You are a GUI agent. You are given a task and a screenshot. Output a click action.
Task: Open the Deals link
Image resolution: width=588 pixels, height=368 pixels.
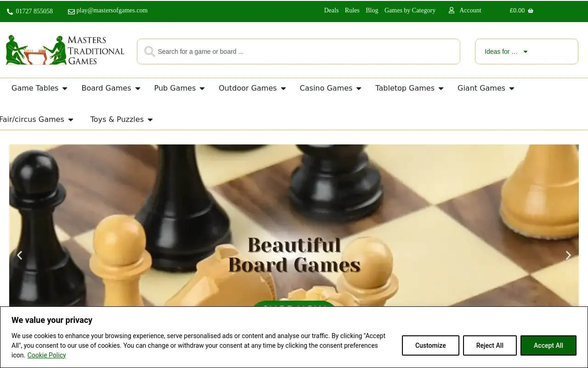point(331,10)
